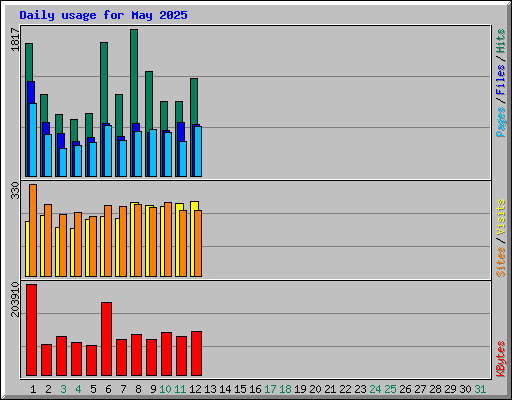Image resolution: width=512 pixels, height=400 pixels.
Task: Click day 28 on the x-axis
Action: click(435, 389)
